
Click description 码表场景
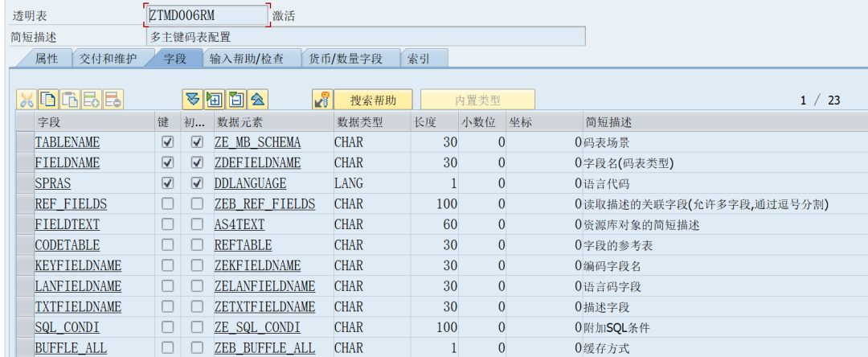click(x=606, y=143)
